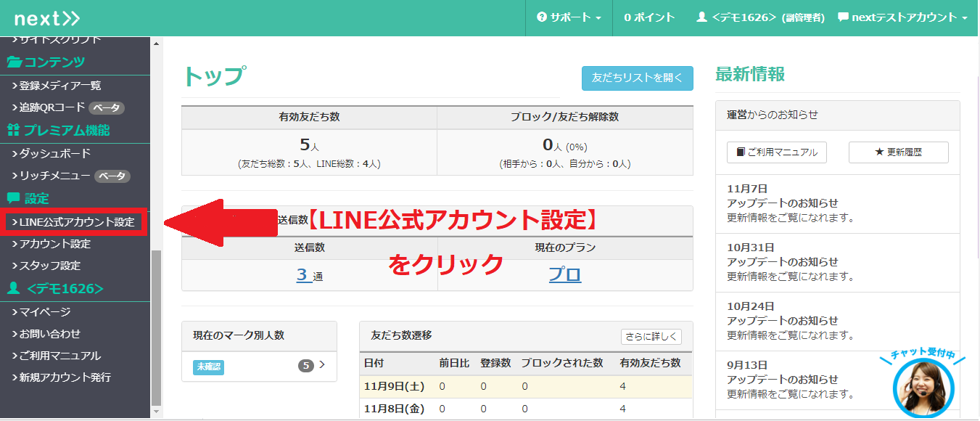Click the sidebar scrollbar thumb
This screenshot has height=421, width=980.
click(157, 329)
